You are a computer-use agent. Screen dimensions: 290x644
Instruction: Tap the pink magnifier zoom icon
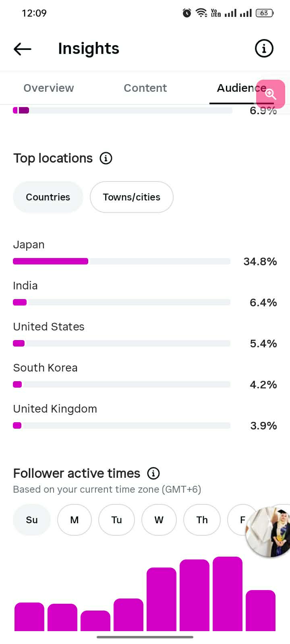point(271,94)
